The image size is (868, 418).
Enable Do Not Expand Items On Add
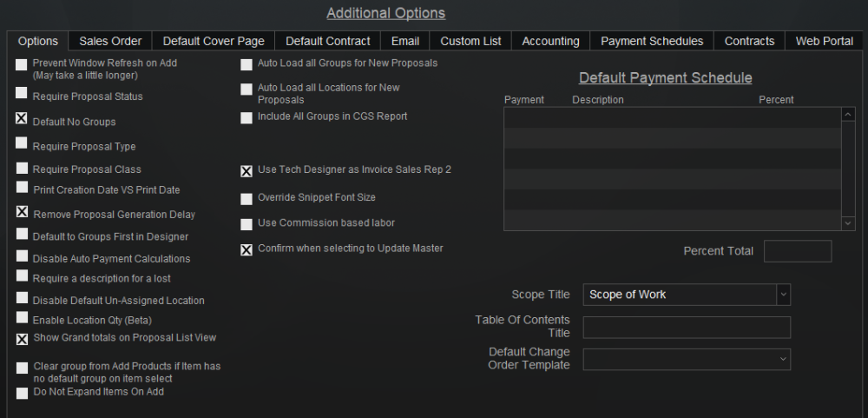point(22,394)
